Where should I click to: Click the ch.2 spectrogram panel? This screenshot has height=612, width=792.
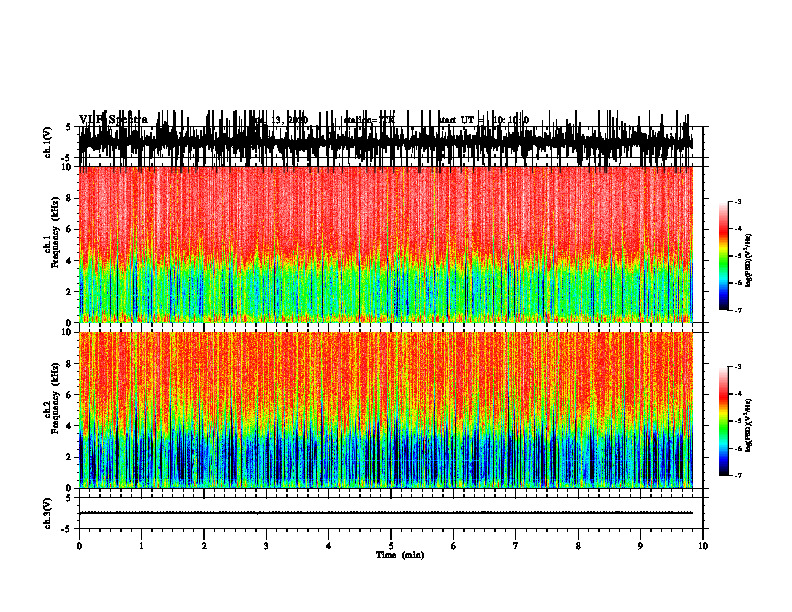coord(385,410)
